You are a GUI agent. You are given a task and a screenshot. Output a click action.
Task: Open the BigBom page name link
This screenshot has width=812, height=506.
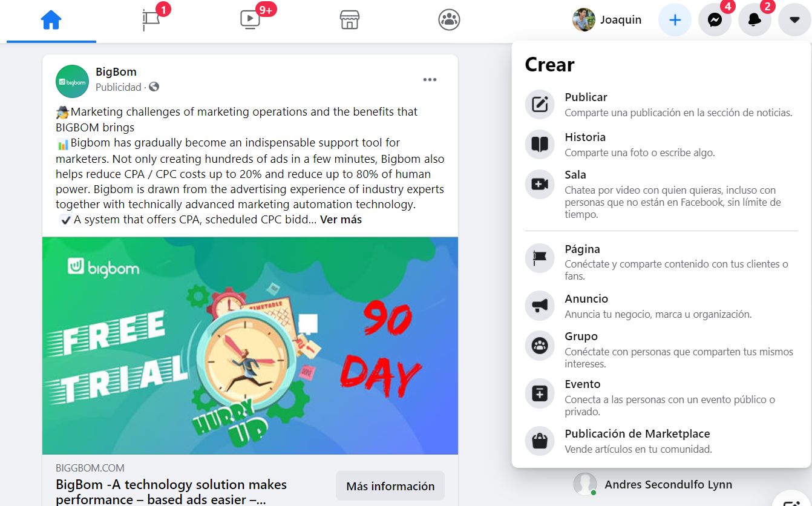(116, 72)
